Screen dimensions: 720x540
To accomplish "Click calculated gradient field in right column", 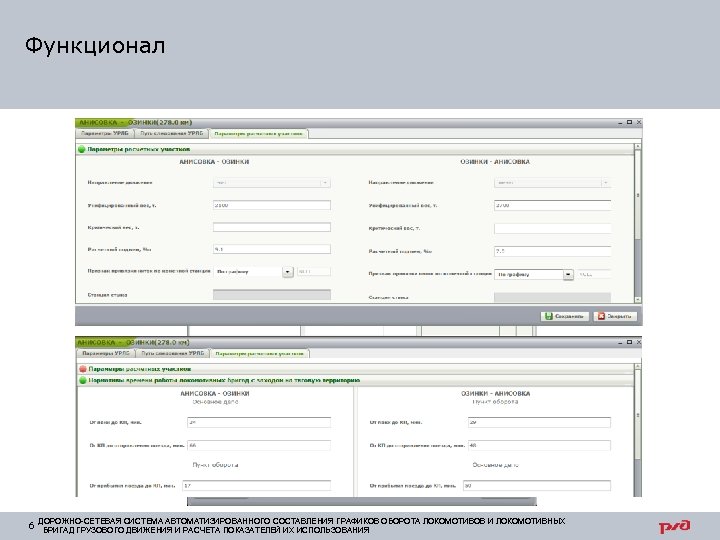I will [552, 251].
